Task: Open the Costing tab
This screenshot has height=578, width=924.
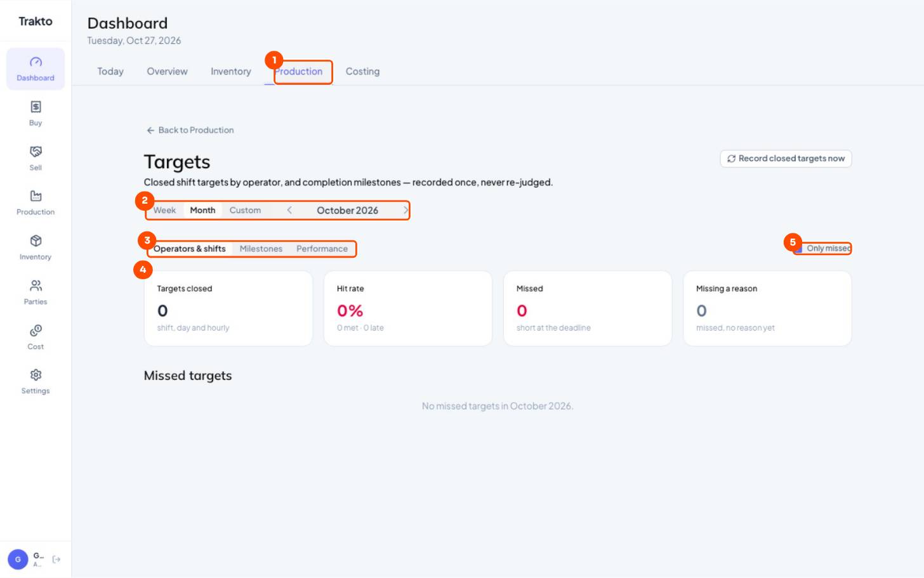Action: tap(362, 72)
